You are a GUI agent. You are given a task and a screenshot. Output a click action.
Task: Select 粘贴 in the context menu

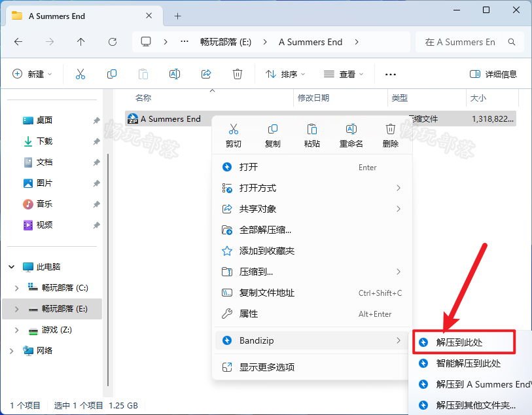tap(311, 135)
